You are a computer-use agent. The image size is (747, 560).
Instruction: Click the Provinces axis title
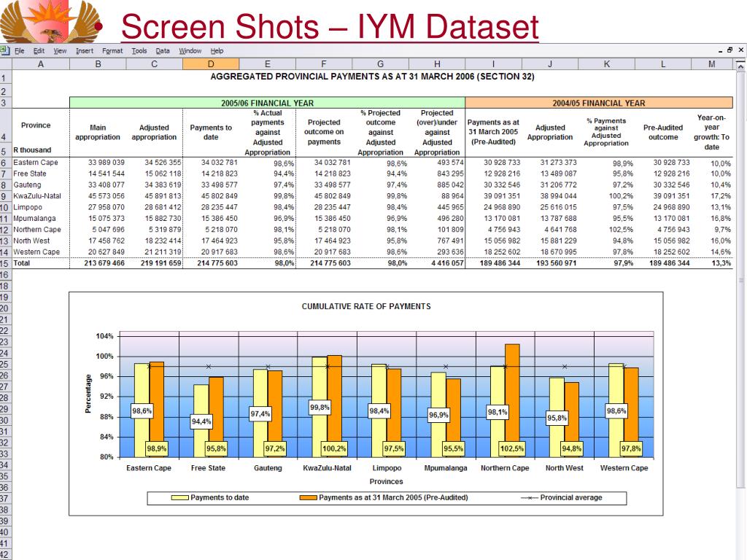[x=387, y=481]
